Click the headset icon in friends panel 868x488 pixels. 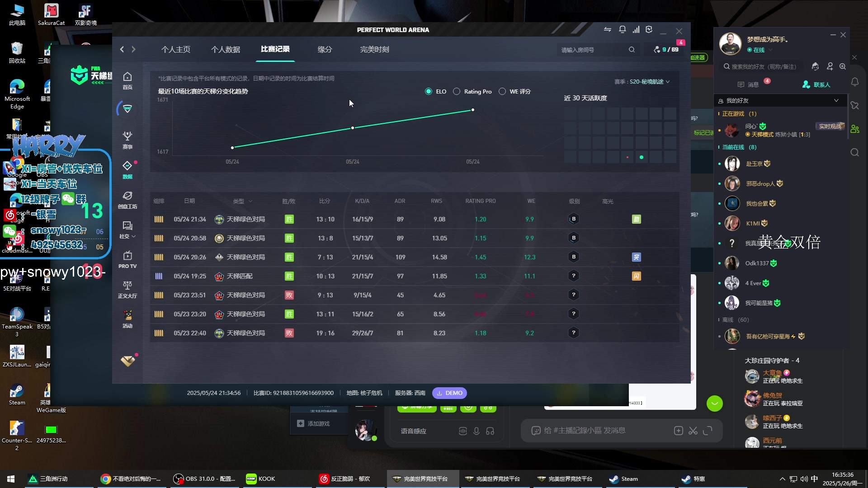[x=815, y=66]
